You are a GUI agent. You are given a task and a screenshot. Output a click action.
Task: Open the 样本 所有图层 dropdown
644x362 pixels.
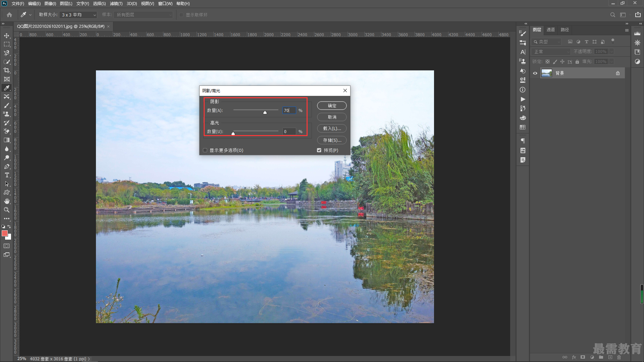point(143,15)
